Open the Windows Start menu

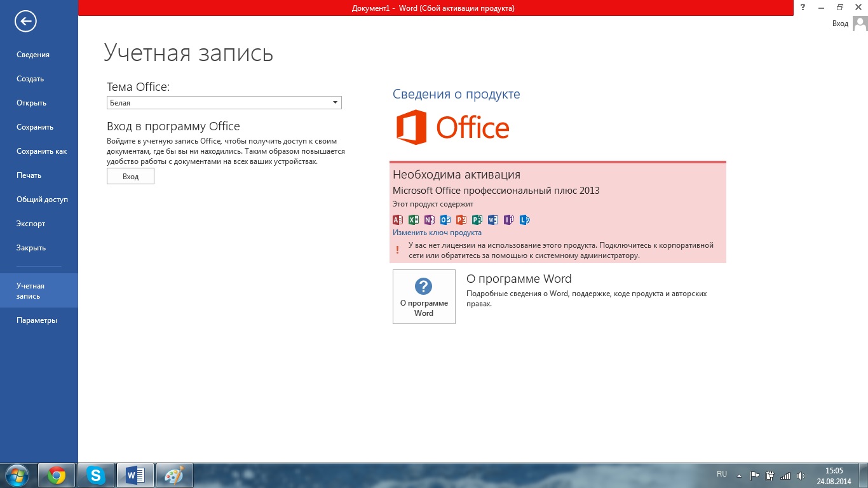[x=17, y=475]
